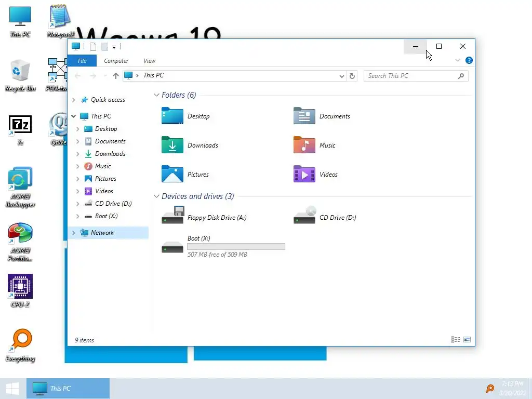The height and width of the screenshot is (399, 532).
Task: Click the forward navigation arrow
Action: (92, 76)
